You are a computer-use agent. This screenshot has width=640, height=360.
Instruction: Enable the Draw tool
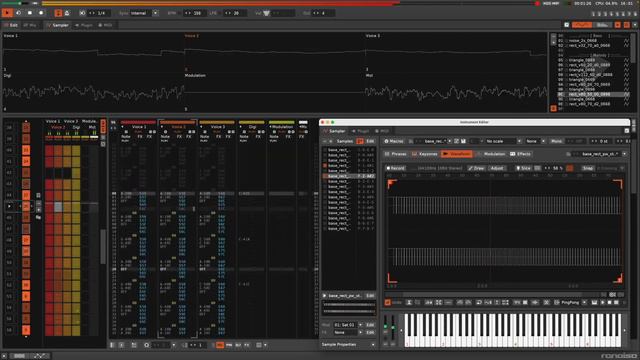(476, 168)
